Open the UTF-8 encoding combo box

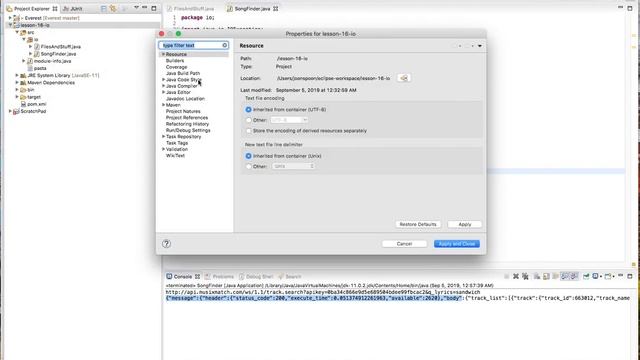coord(289,120)
